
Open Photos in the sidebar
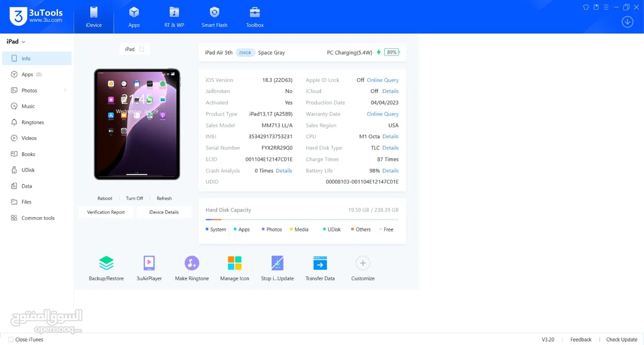[37, 90]
